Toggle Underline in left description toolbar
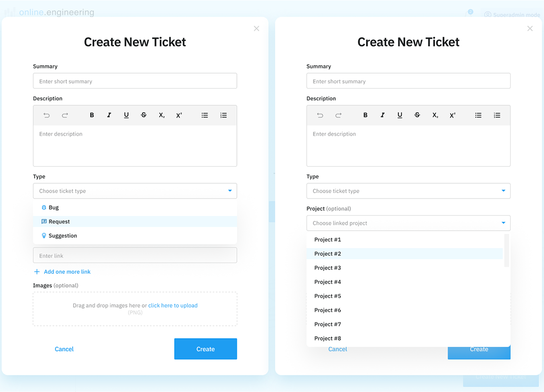This screenshot has width=544, height=392. [126, 115]
